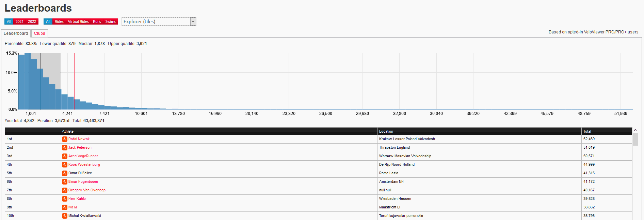Click Thrapston England location cell

tap(479, 148)
